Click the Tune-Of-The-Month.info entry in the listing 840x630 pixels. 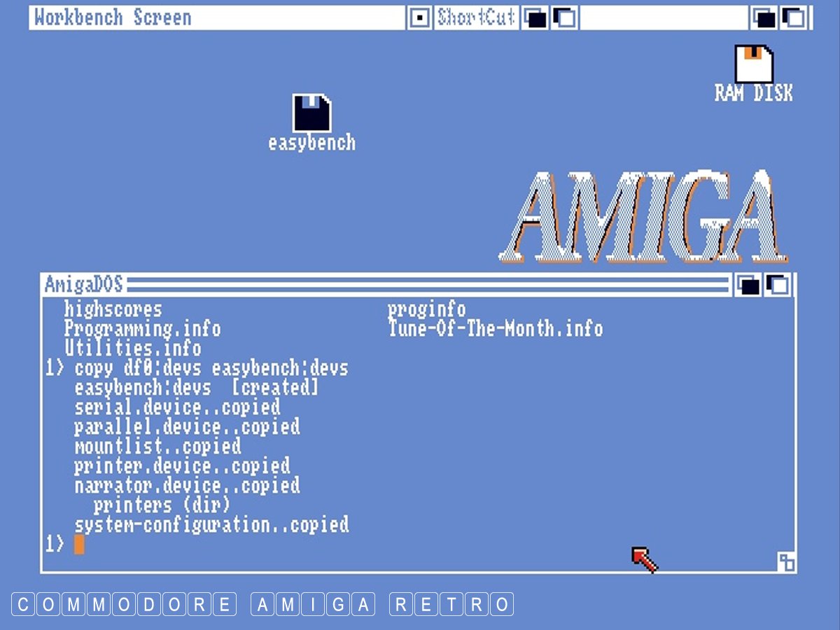pyautogui.click(x=495, y=329)
